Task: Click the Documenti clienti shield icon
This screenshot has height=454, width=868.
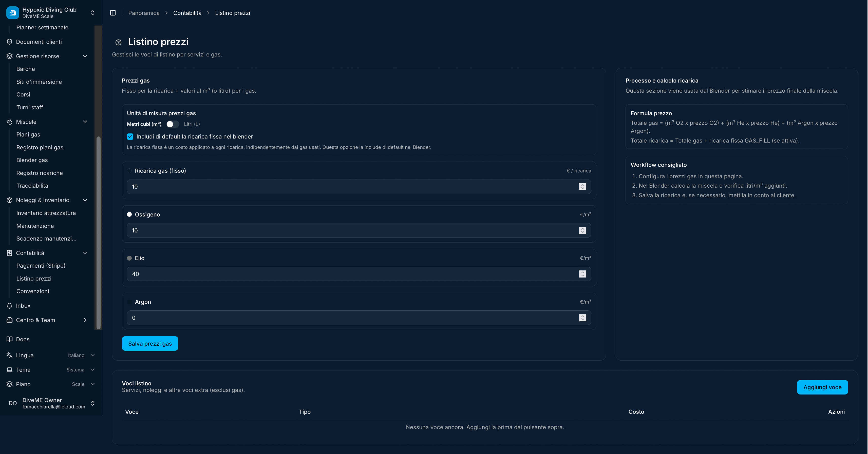Action: (9, 42)
